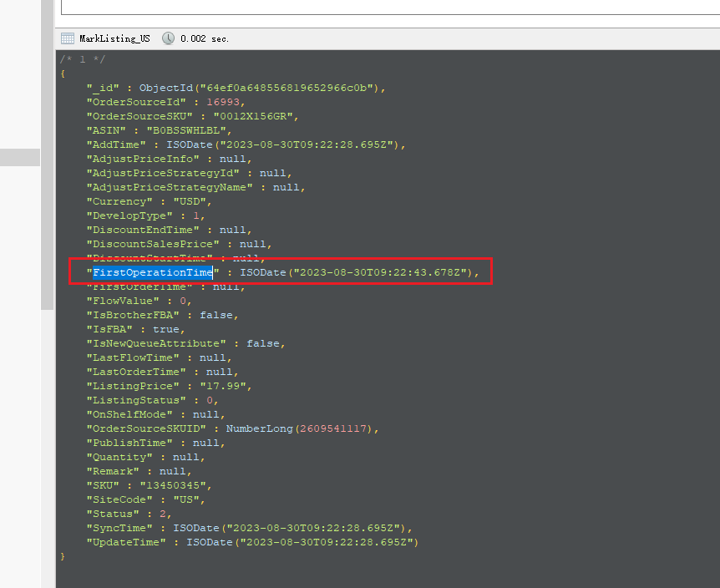Click the "Status" field name
This screenshot has width=720, height=588.
point(113,514)
